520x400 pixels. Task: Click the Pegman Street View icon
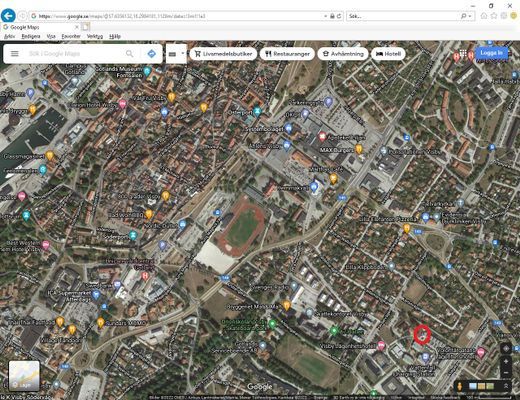coord(460,386)
